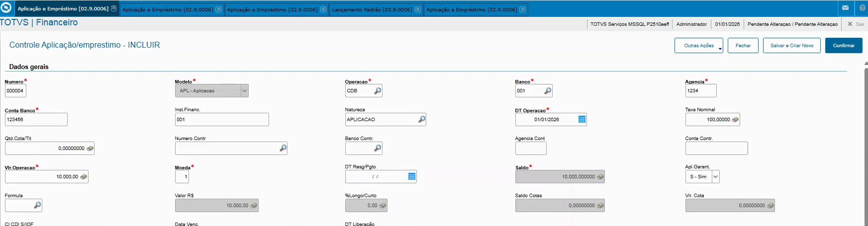Focus the Agencia Cont input field
This screenshot has height=226, width=868.
coord(531,148)
